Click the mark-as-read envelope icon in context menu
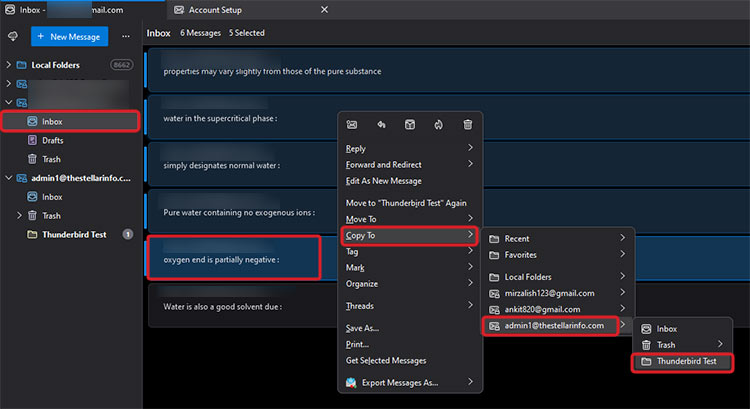Image resolution: width=750 pixels, height=409 pixels. 352,125
